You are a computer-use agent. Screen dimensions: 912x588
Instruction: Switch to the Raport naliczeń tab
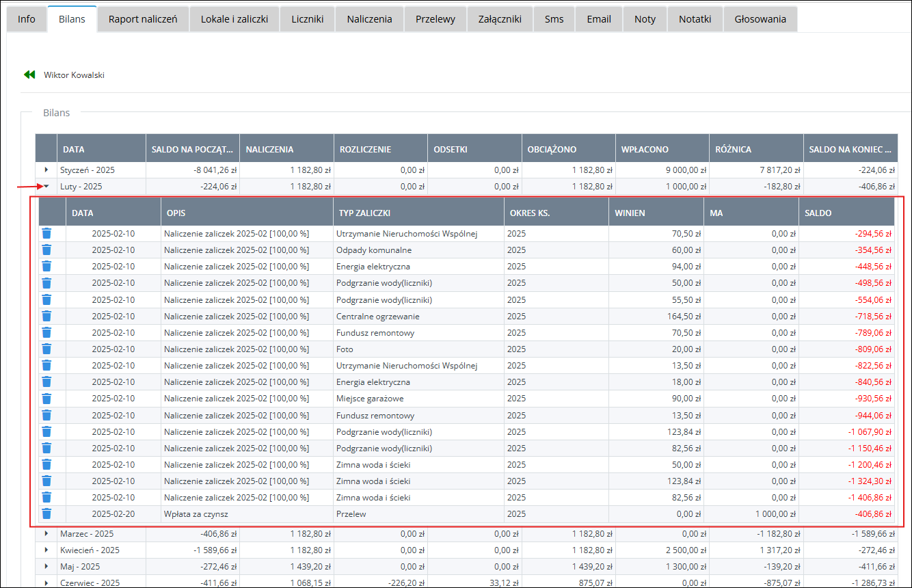click(143, 19)
